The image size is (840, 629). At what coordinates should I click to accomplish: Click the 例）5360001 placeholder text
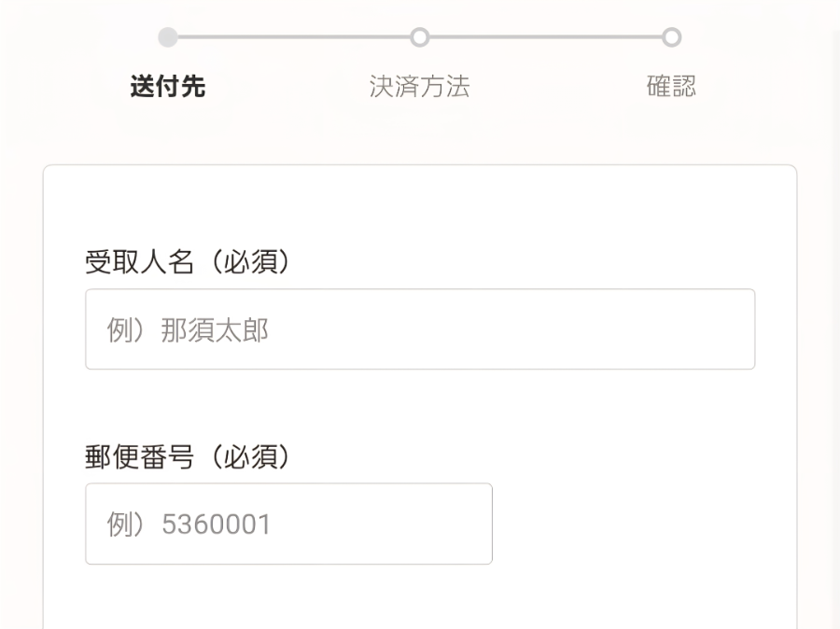pyautogui.click(x=189, y=524)
